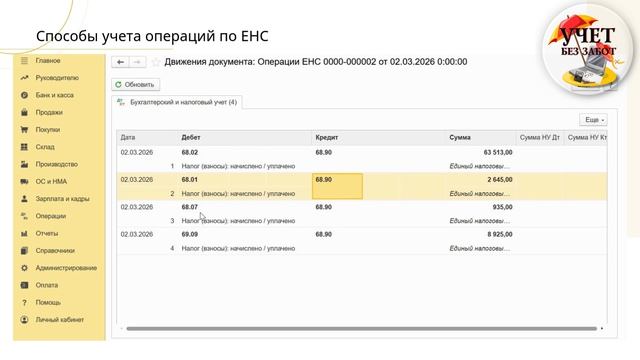The height and width of the screenshot is (360, 640).
Task: Click the Руководителю chart icon
Action: point(24,78)
